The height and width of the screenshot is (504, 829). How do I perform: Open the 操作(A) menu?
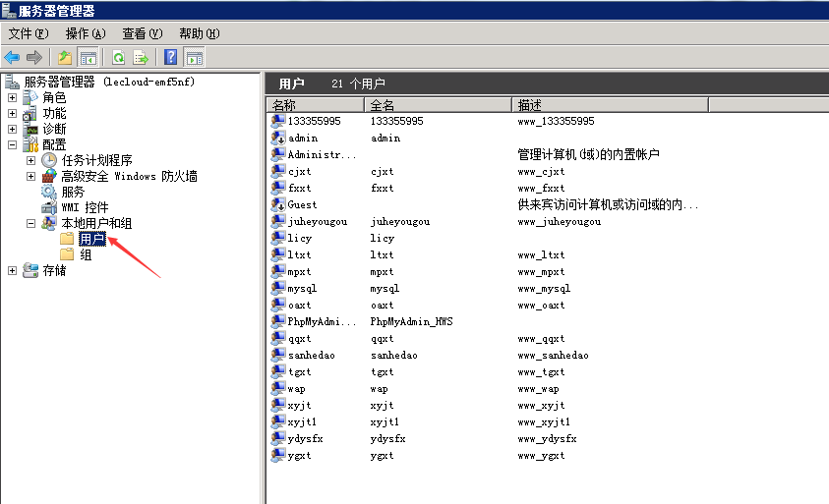coord(86,33)
